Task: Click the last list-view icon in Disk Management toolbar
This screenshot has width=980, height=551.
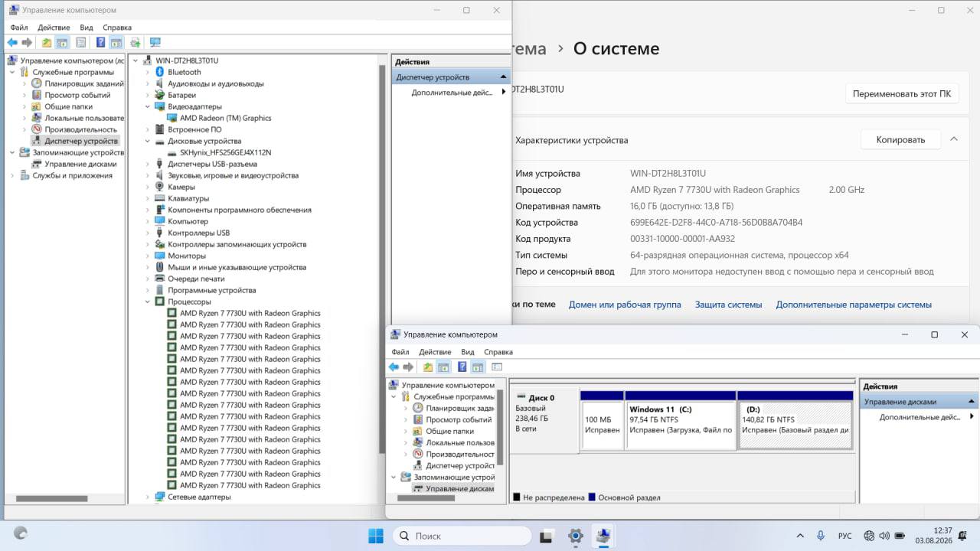Action: pos(497,367)
